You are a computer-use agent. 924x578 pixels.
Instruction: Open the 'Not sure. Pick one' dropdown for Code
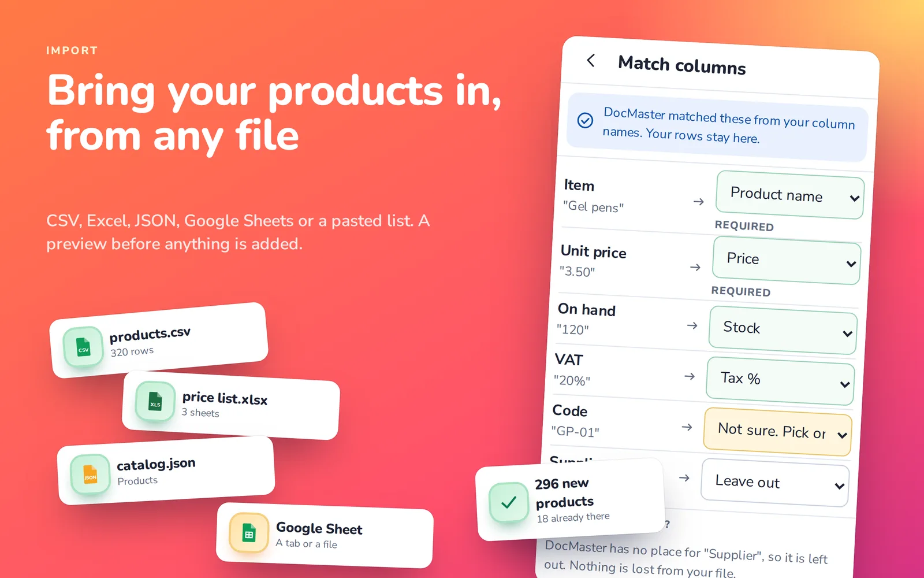(777, 431)
